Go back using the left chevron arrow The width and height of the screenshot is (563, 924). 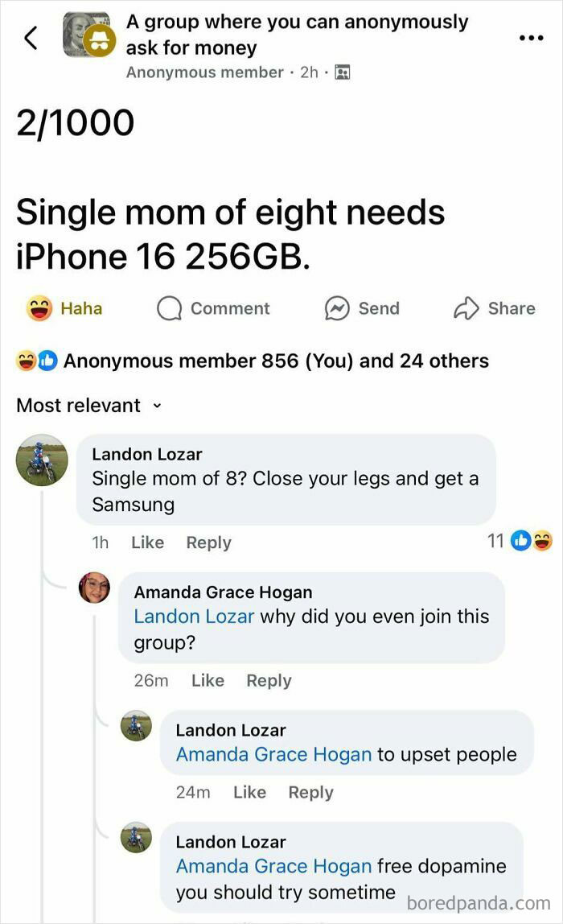pos(31,38)
